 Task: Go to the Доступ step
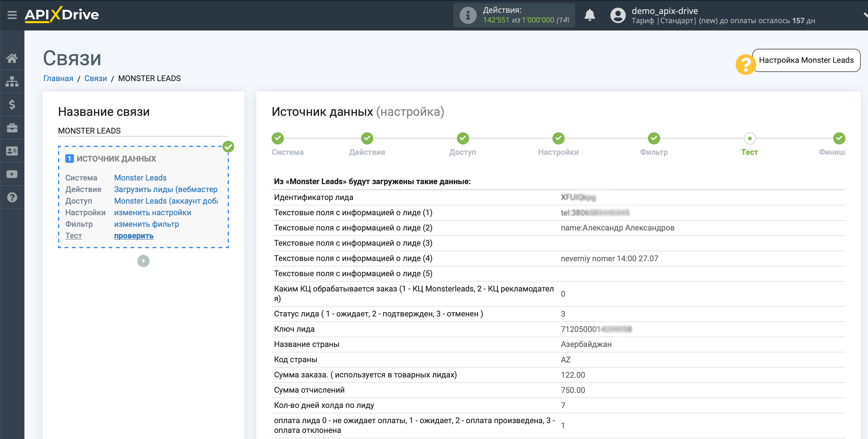(x=463, y=138)
